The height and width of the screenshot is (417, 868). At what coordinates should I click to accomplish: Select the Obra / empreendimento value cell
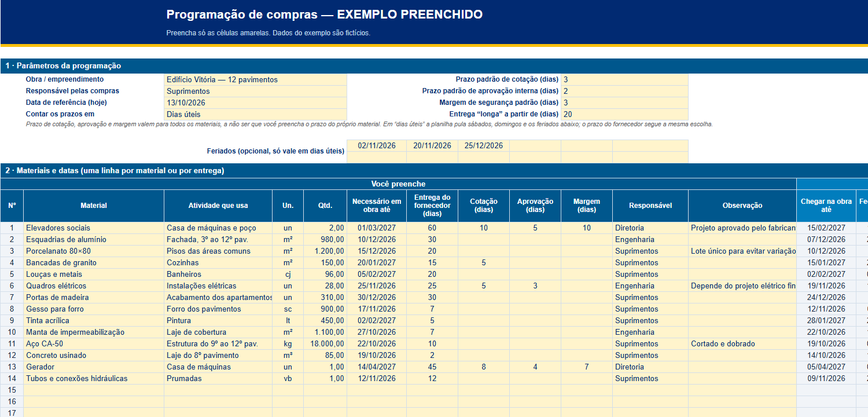(255, 79)
